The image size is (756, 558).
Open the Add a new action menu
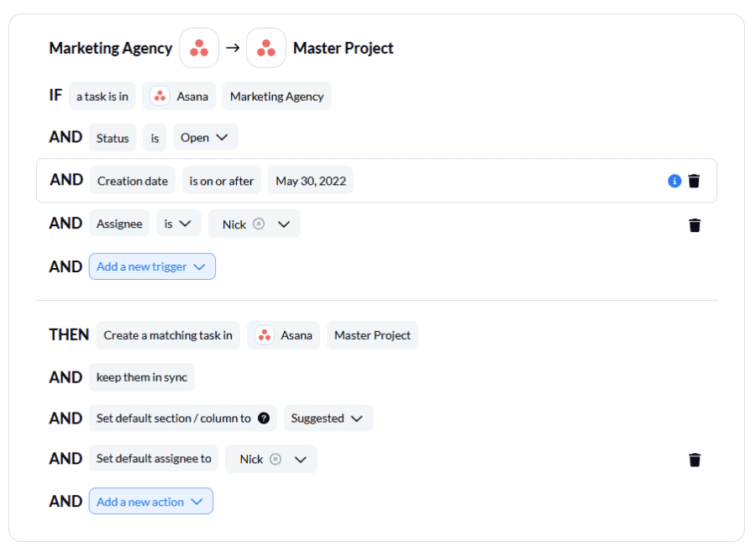(150, 501)
